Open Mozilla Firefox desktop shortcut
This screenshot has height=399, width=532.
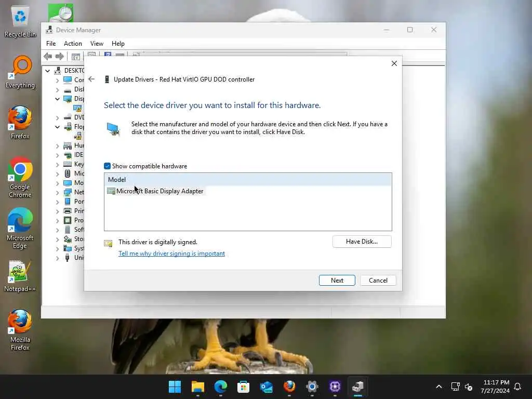20,330
